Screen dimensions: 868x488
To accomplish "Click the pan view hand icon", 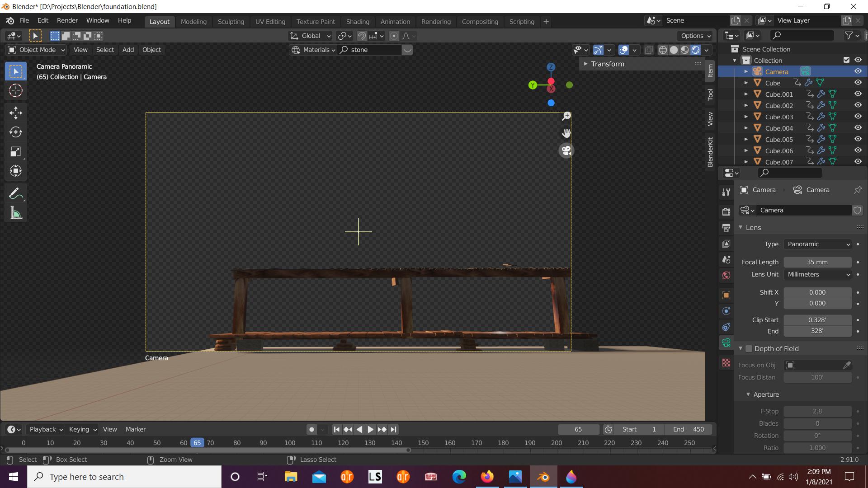I will tap(566, 133).
